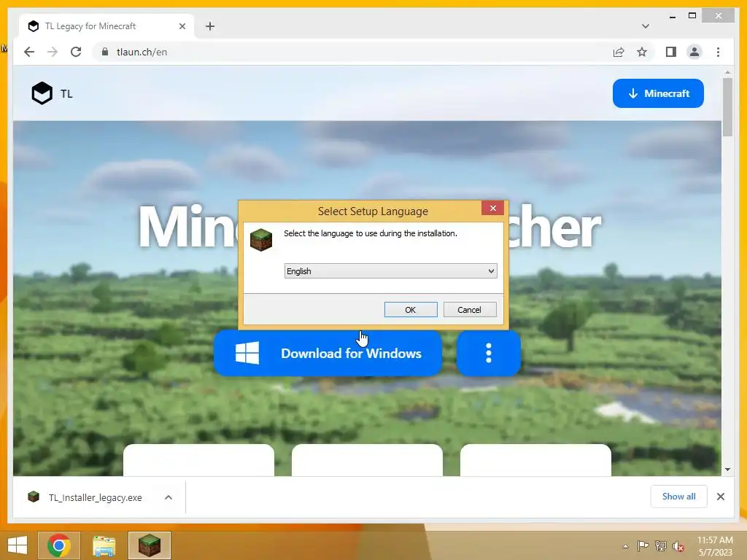Open the tab search chevron
The height and width of the screenshot is (560, 747).
tap(645, 26)
